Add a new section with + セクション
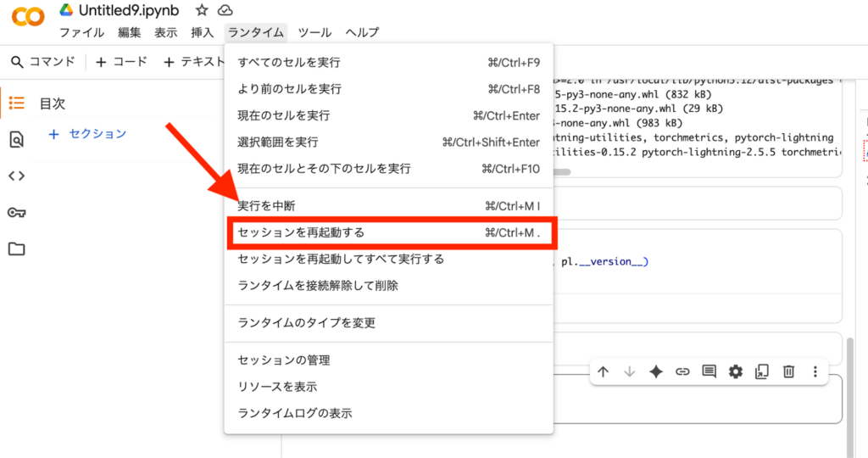The height and width of the screenshot is (458, 868). (x=88, y=134)
